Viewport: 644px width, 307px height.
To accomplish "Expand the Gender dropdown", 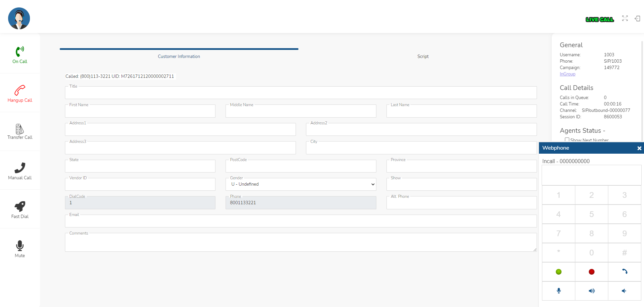I will pyautogui.click(x=301, y=184).
